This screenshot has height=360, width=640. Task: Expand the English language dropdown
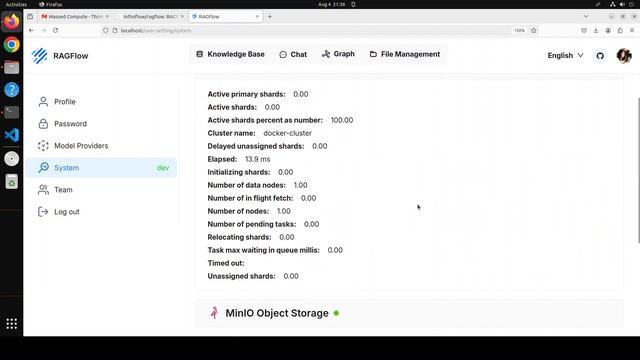tap(565, 56)
